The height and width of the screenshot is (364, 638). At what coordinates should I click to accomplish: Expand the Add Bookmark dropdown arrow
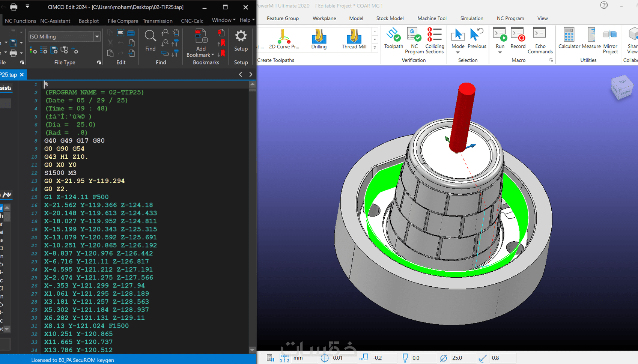tap(213, 55)
